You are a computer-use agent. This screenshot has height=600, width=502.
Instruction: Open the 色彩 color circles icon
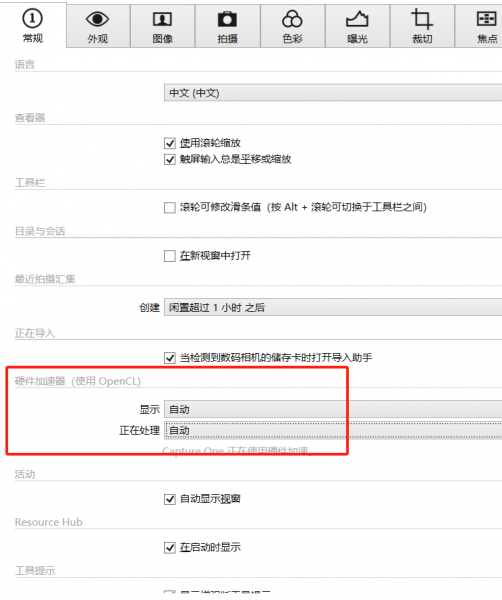(x=292, y=19)
